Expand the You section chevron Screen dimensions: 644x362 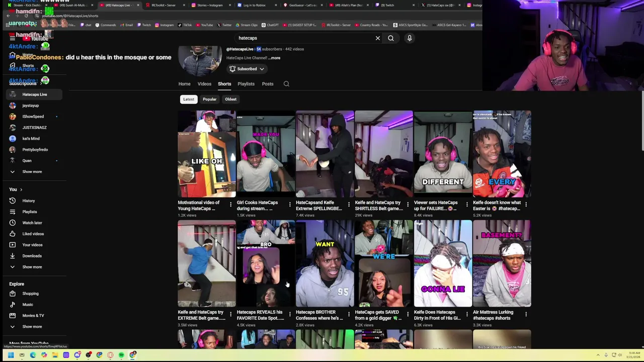pyautogui.click(x=21, y=190)
